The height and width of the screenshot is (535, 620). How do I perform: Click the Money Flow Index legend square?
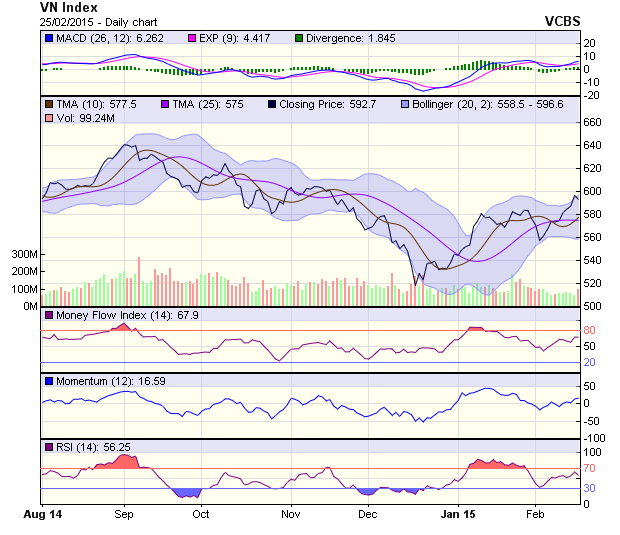[x=48, y=316]
